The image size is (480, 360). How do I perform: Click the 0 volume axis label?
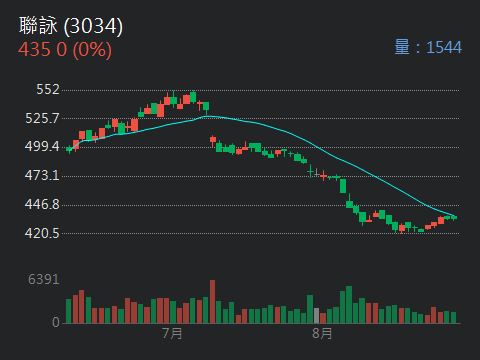(x=56, y=322)
